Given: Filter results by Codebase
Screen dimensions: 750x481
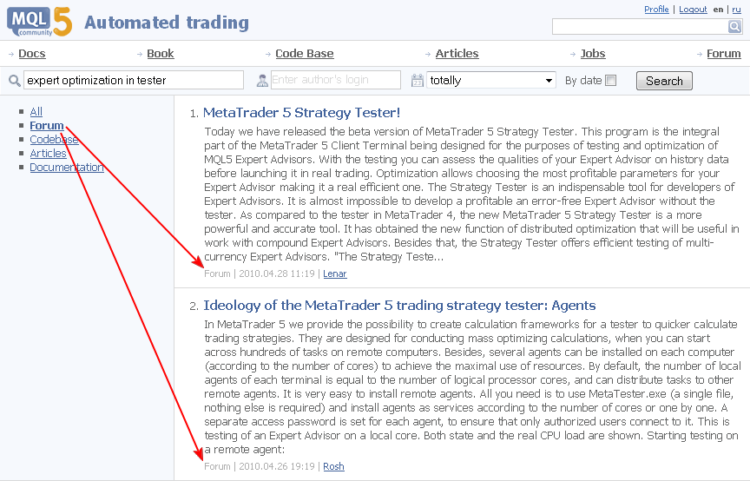Looking at the screenshot, I should click(x=54, y=139).
